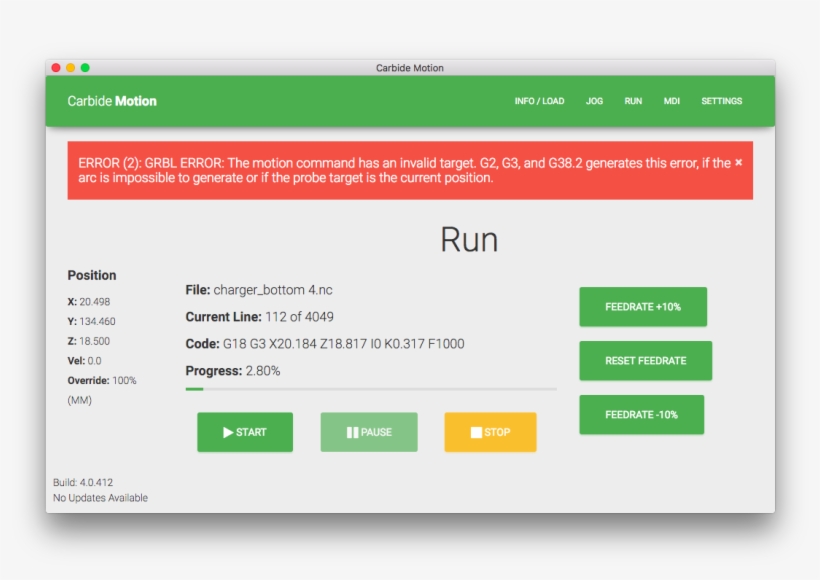
Task: Click the Build 4.0.412 text
Action: 83,482
